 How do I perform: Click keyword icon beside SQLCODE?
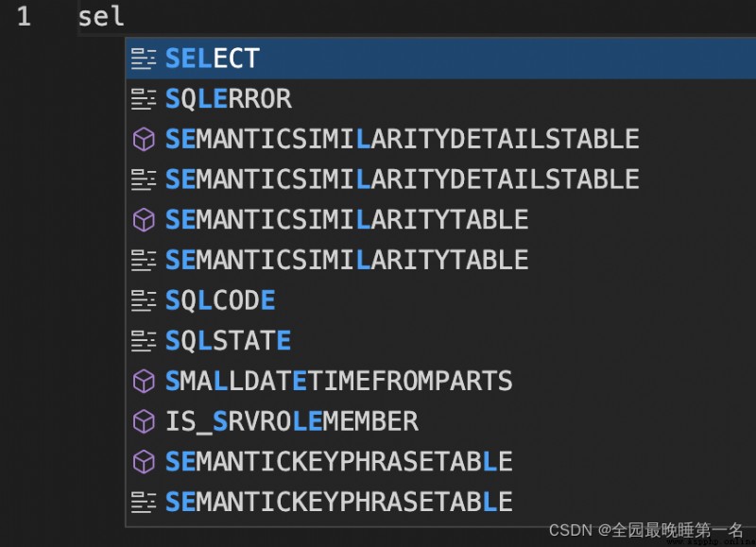[144, 300]
